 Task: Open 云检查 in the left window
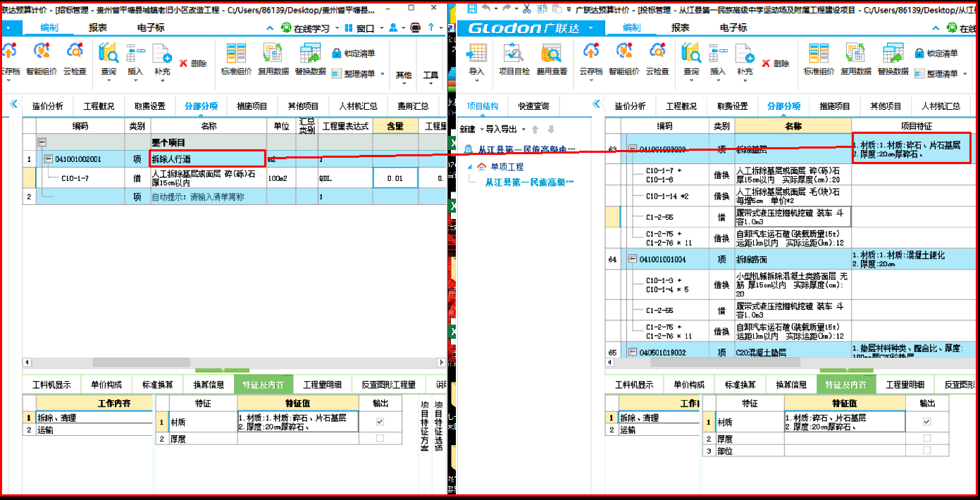(x=75, y=58)
